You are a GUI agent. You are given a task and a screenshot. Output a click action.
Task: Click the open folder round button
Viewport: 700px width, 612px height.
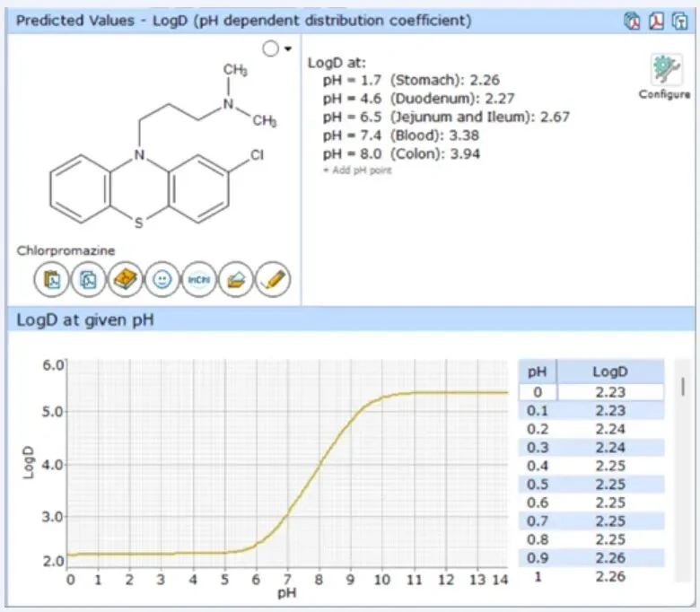pos(236,279)
